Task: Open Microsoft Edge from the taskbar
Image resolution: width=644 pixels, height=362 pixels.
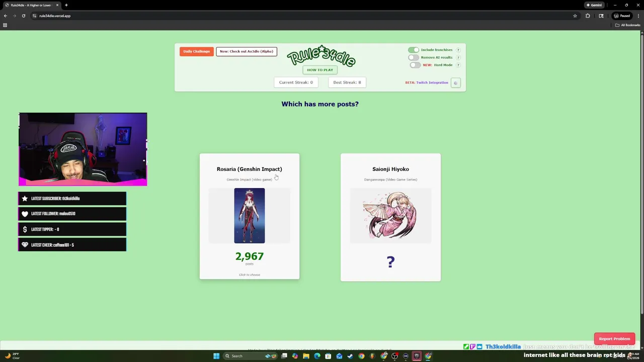Action: pos(317,356)
